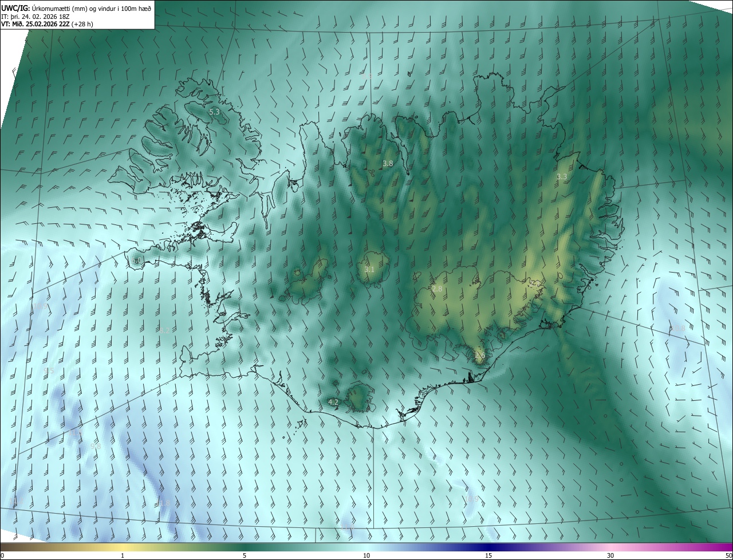733x560 pixels.
Task: Click the colour scale tick label 1
Action: tap(123, 555)
